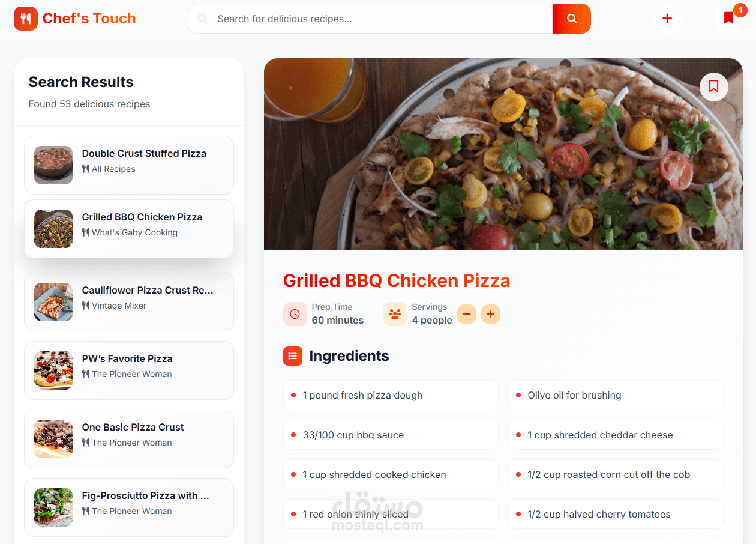Open the bookmarks icon with badge
The height and width of the screenshot is (544, 756).
coord(728,19)
